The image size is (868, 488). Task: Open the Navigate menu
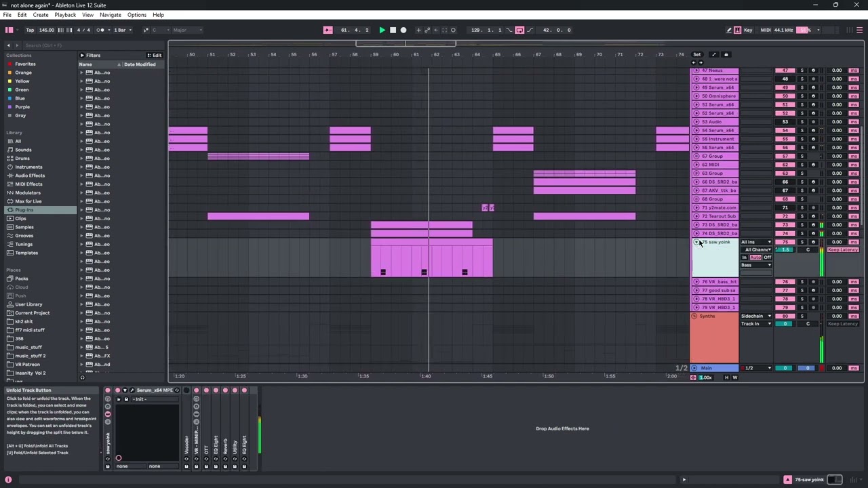111,15
